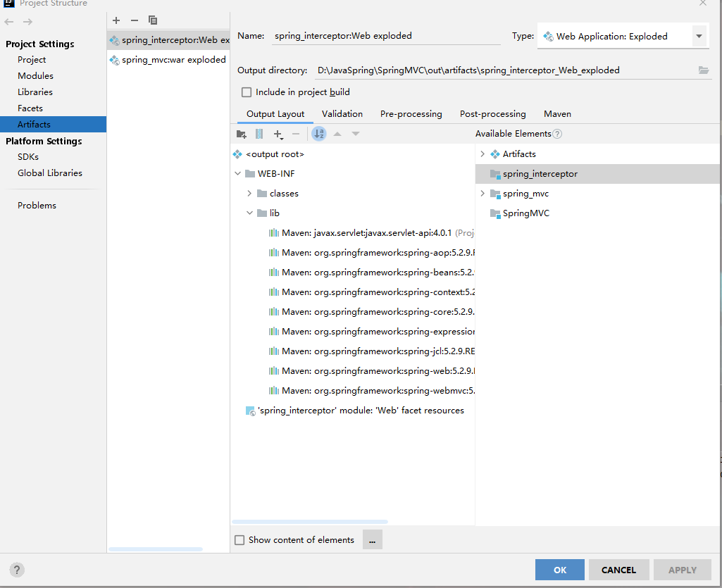This screenshot has width=722, height=588.
Task: Expand the Artifacts node in Available Elements
Action: tap(483, 154)
